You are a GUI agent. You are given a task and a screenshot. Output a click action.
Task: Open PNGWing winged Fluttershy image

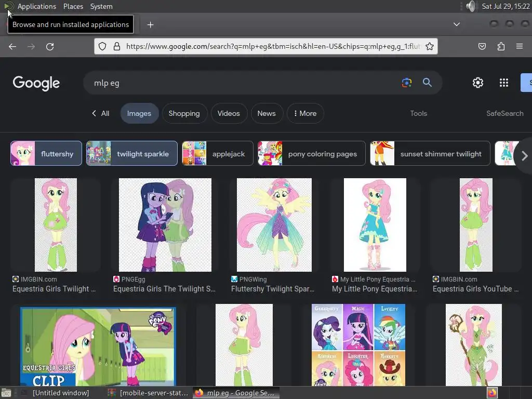click(274, 224)
